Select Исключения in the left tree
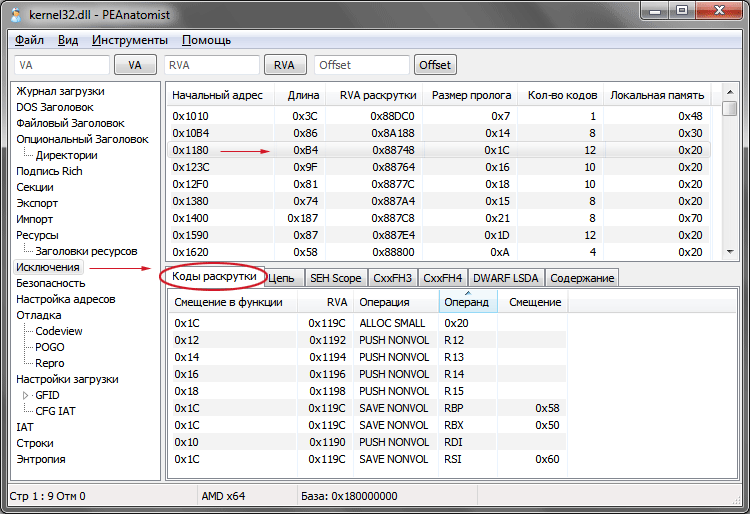 tap(48, 267)
